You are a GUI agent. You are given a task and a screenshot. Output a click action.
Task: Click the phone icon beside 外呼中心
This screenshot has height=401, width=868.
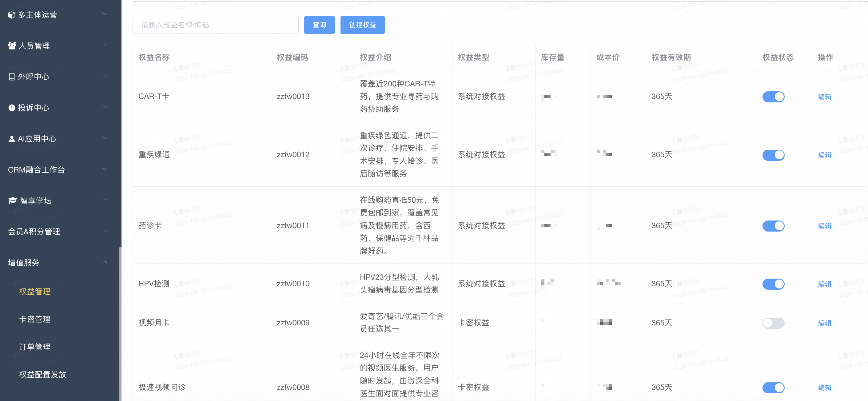(x=12, y=77)
